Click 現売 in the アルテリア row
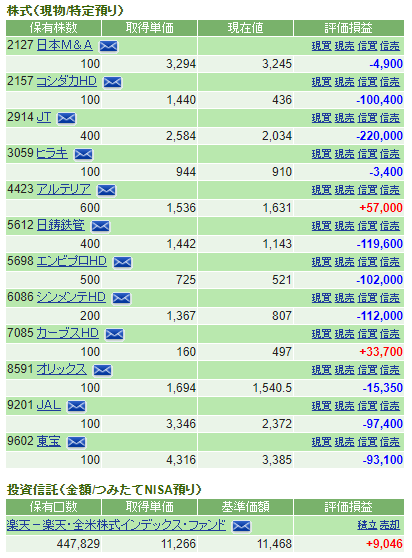The image size is (412, 558). [344, 190]
